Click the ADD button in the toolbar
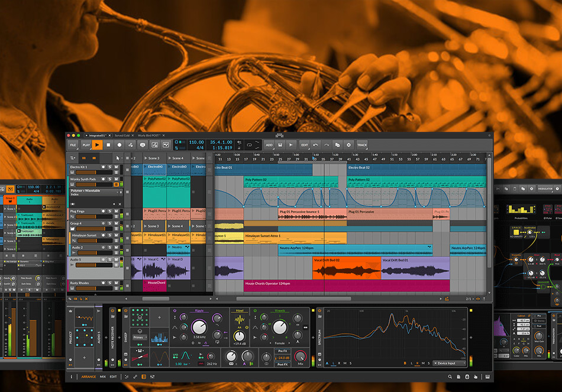Image resolution: width=562 pixels, height=392 pixels. point(269,145)
